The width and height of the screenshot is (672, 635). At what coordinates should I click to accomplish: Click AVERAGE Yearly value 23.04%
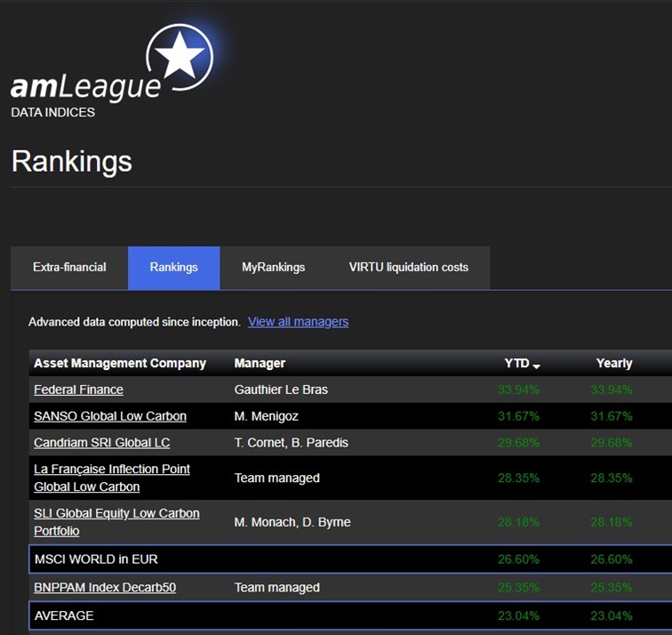click(x=612, y=616)
